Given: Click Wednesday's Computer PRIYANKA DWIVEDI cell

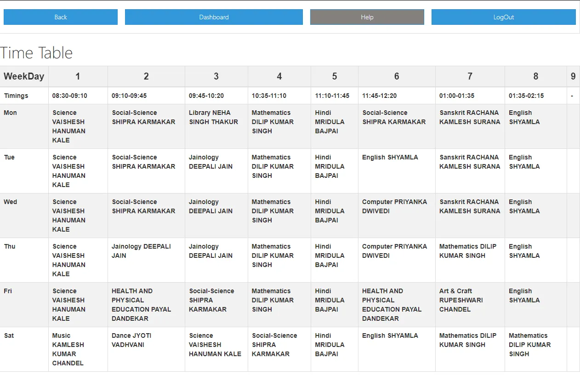Looking at the screenshot, I should [x=397, y=216].
